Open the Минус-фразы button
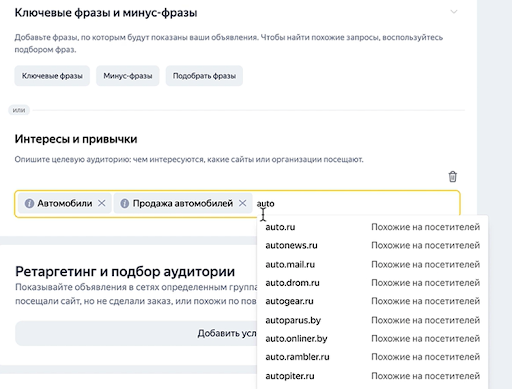This screenshot has height=389, width=512. [x=128, y=76]
